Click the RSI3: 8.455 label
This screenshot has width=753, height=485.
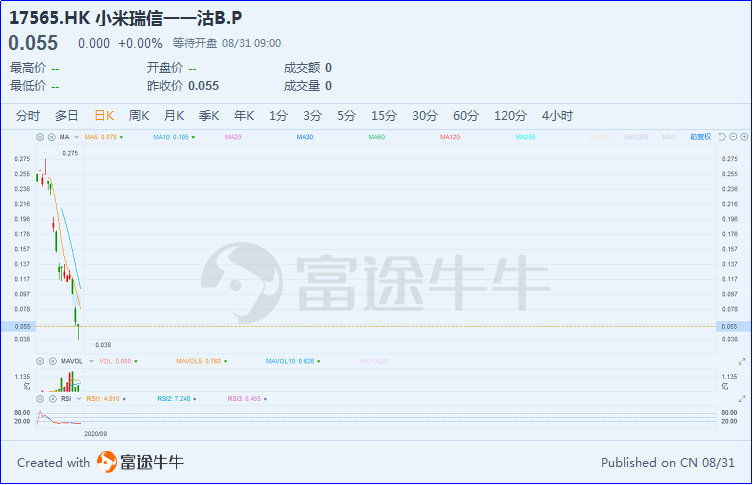coord(244,399)
